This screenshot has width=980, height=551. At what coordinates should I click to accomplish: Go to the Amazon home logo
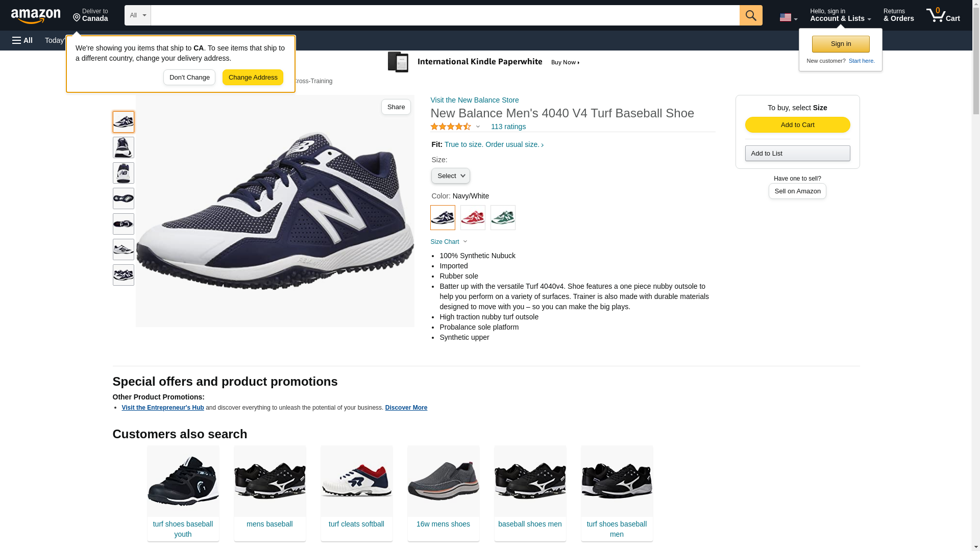tap(36, 16)
